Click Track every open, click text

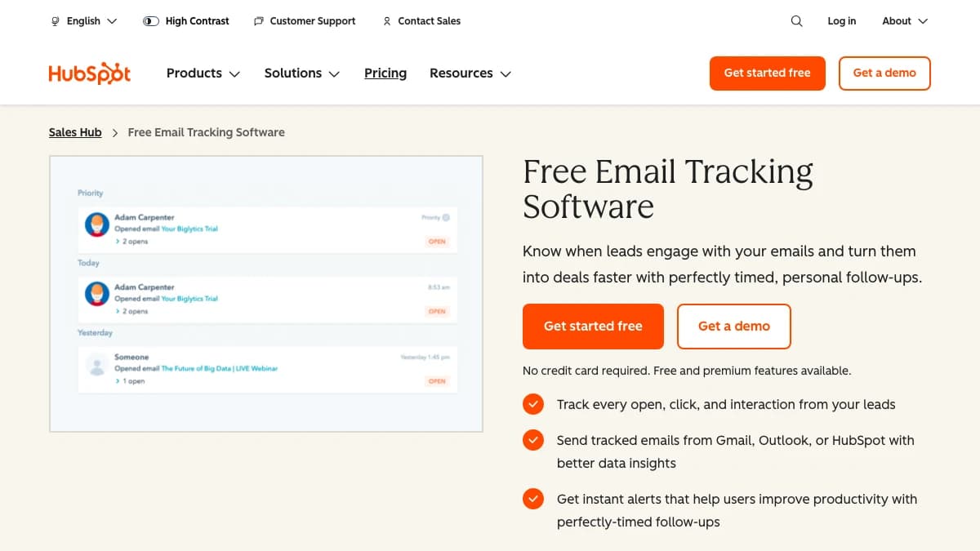click(726, 404)
